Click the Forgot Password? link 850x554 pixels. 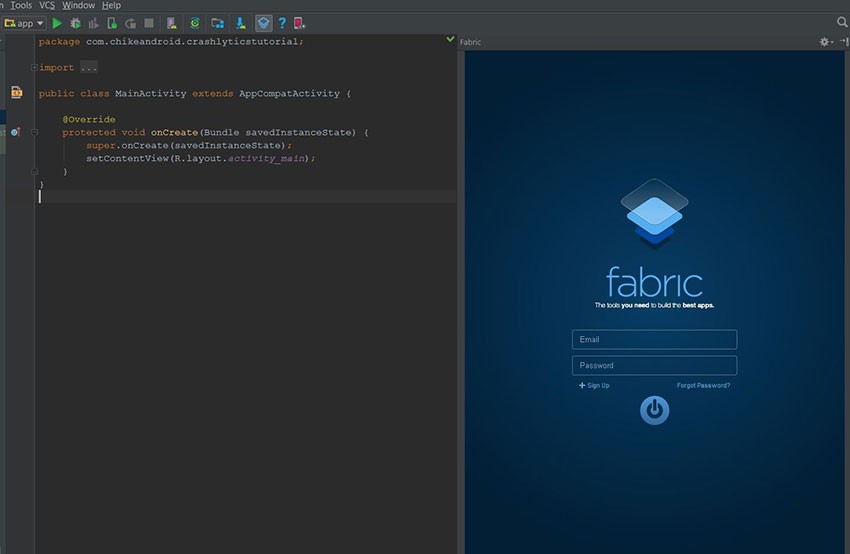point(703,385)
